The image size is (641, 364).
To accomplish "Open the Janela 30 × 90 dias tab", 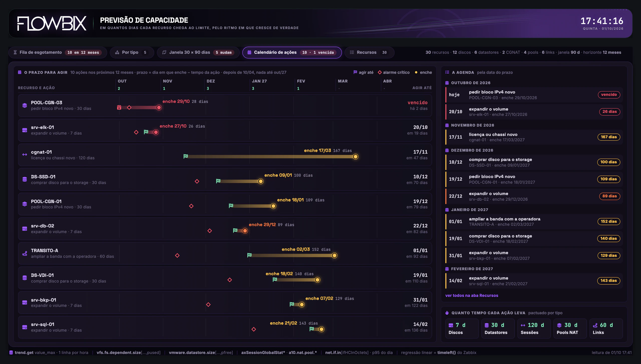I will click(198, 52).
